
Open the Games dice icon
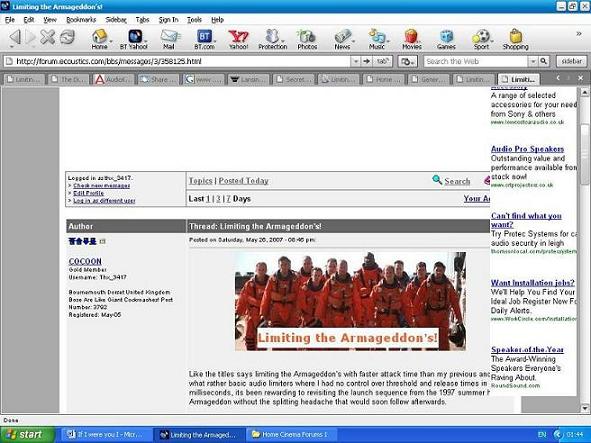pyautogui.click(x=446, y=39)
